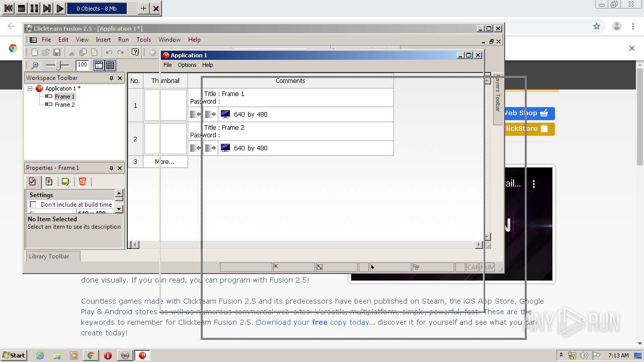Image resolution: width=644 pixels, height=362 pixels.
Task: Click the Open folder toolbar icon
Action: click(45, 52)
